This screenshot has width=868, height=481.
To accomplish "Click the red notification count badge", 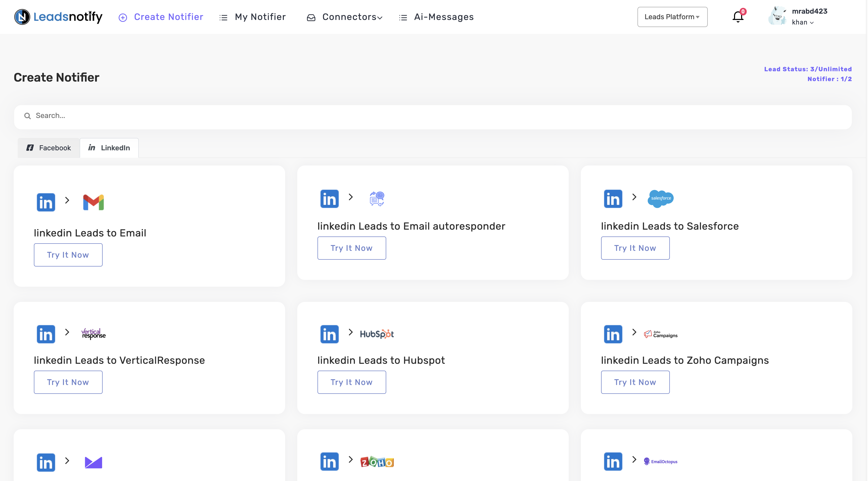I will 743,11.
